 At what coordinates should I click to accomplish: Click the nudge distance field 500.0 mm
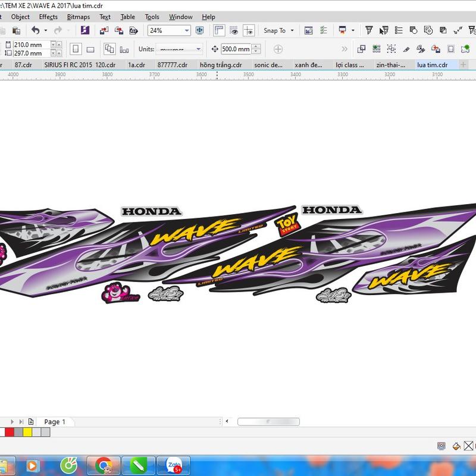coord(236,49)
